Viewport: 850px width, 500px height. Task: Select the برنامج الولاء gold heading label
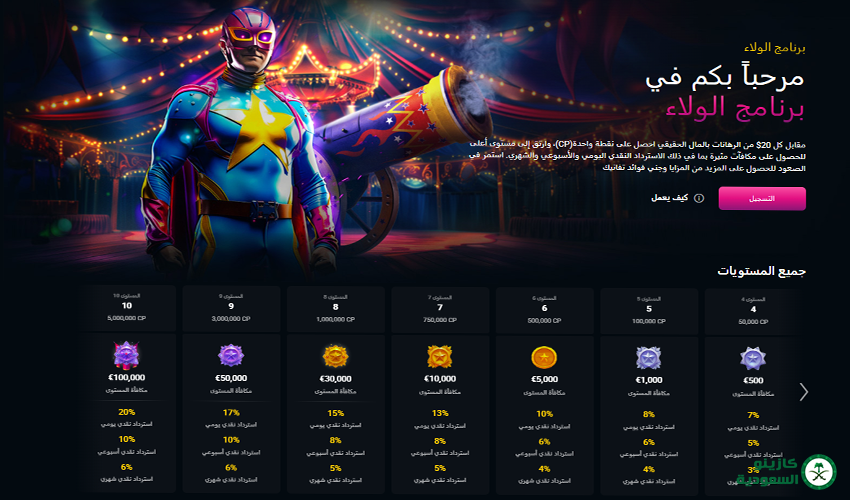pyautogui.click(x=775, y=48)
